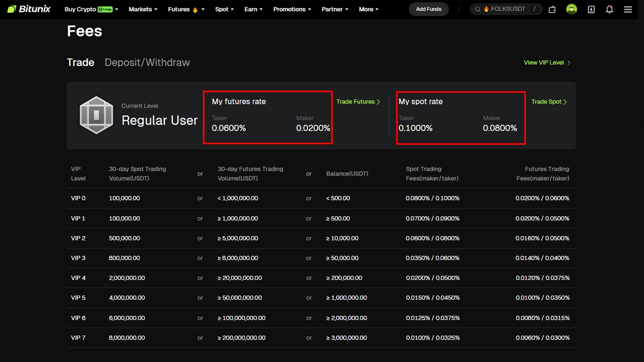644x362 pixels.
Task: Expand the Buy Crypto dropdown
Action: click(91, 9)
